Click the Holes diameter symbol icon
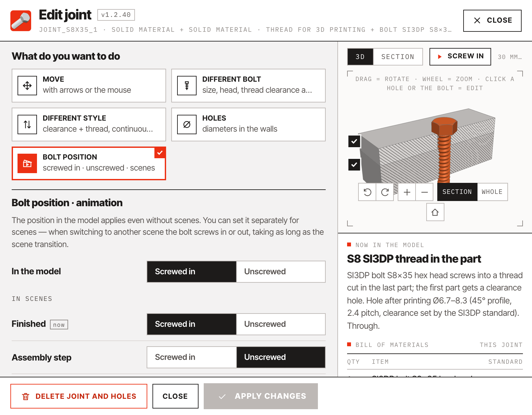Image resolution: width=532 pixels, height=415 pixels. [187, 124]
